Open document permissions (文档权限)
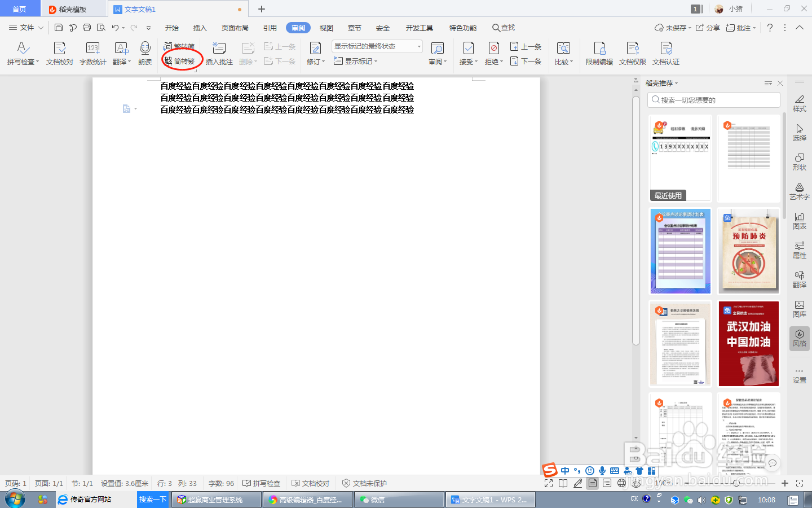Viewport: 812px width, 508px height. point(632,54)
